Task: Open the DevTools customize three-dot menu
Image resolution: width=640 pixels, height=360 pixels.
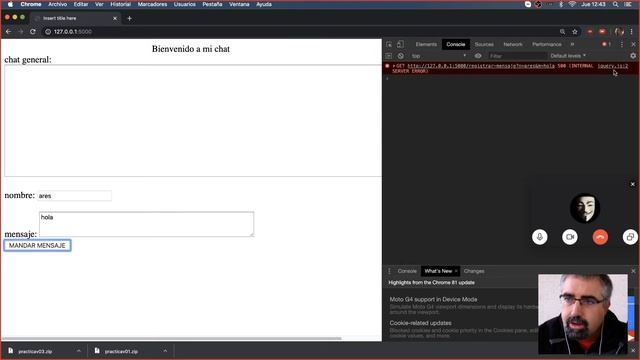Action: pos(622,44)
